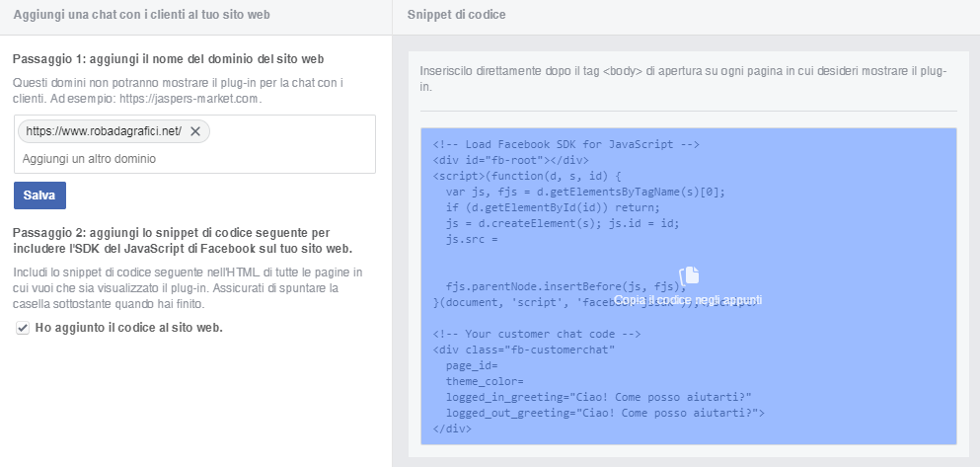Click the 'var js, fjs' code line

coord(585,192)
